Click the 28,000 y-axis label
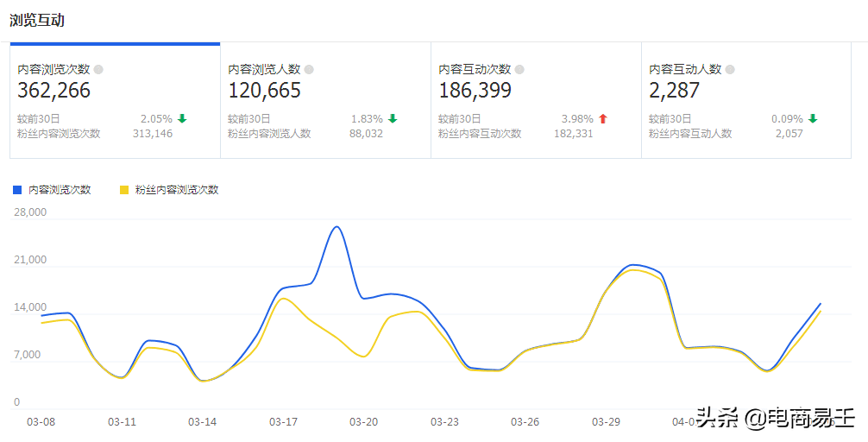868x442 pixels. [x=30, y=212]
